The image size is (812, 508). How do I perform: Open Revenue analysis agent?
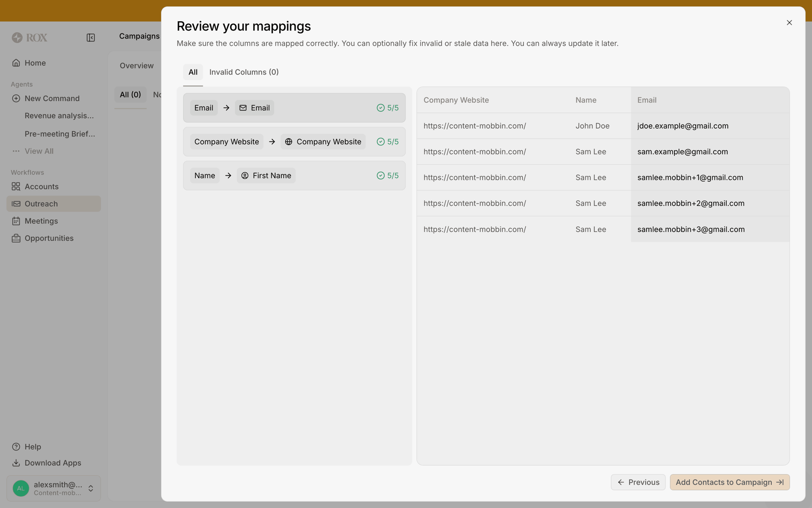pos(59,116)
